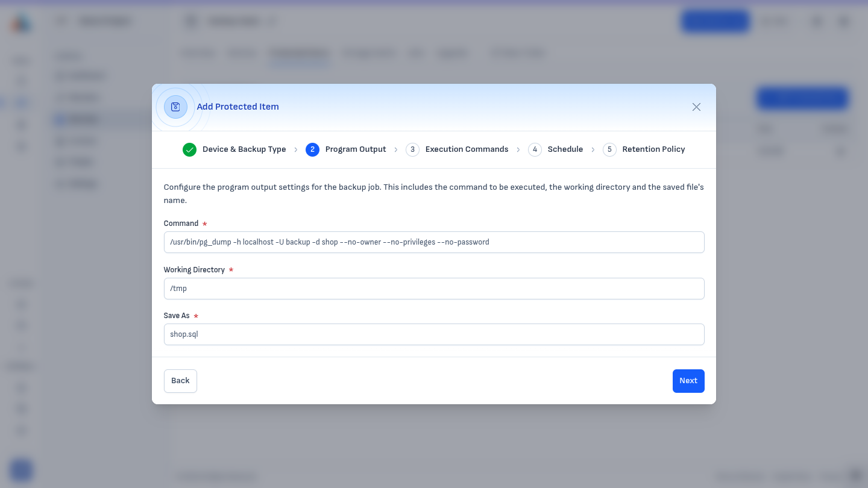The image size is (868, 488).
Task: Click the step 5 number circle
Action: click(x=609, y=149)
